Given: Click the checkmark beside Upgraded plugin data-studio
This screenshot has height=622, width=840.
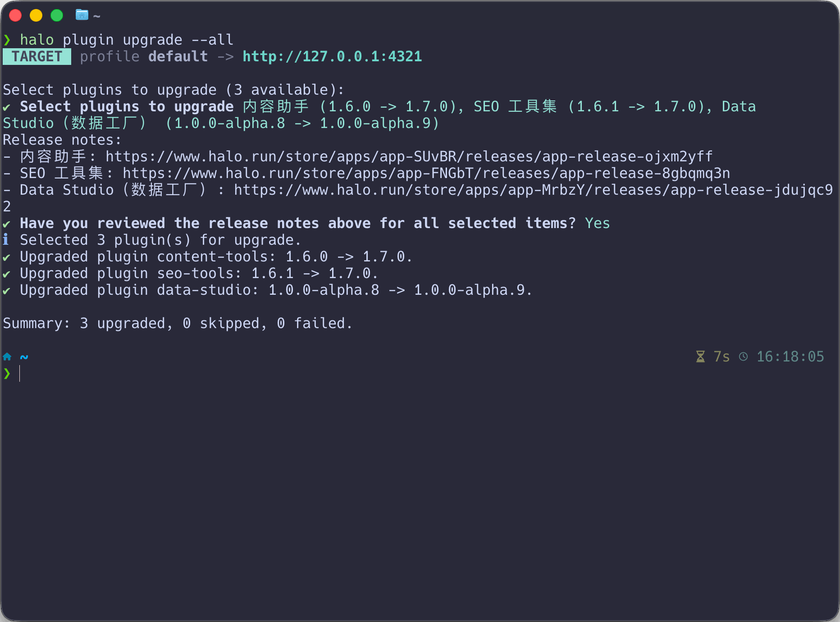Looking at the screenshot, I should (6, 291).
